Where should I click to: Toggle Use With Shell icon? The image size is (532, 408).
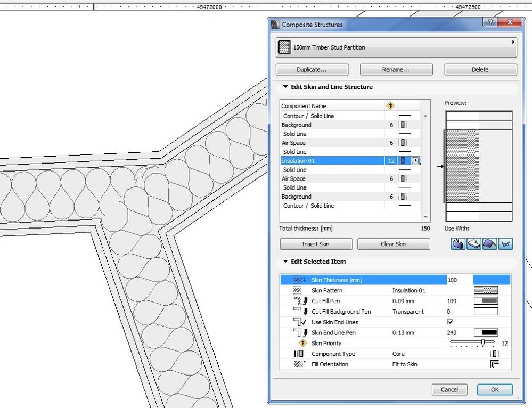point(505,244)
